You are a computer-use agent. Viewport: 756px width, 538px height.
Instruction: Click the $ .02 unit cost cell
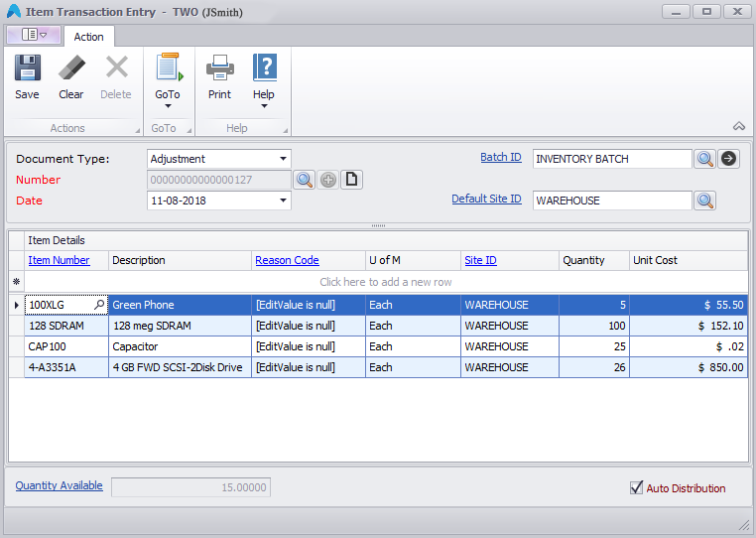point(689,346)
